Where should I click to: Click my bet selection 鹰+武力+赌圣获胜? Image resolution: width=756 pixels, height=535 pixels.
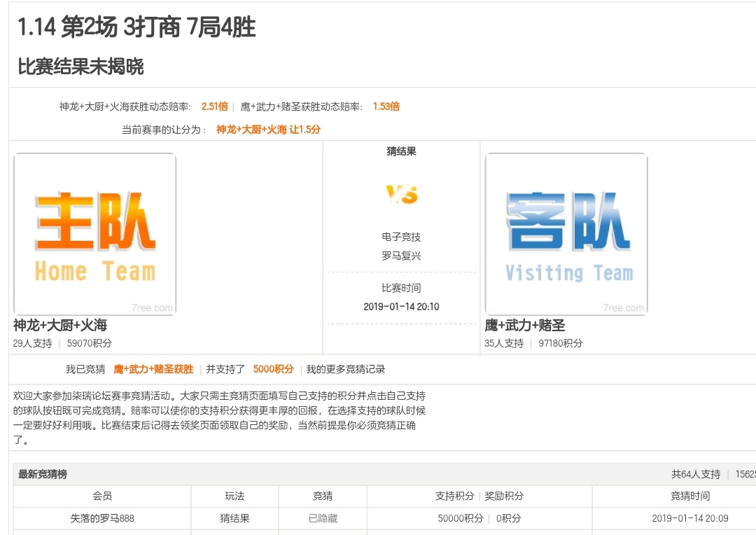153,369
